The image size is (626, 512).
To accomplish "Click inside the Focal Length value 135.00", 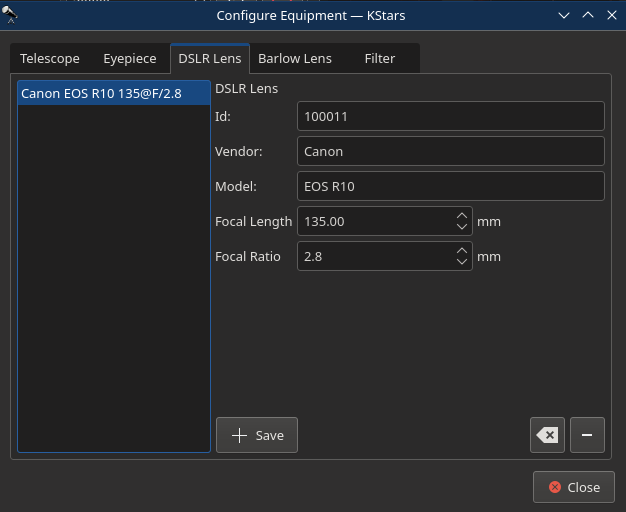I will point(324,221).
